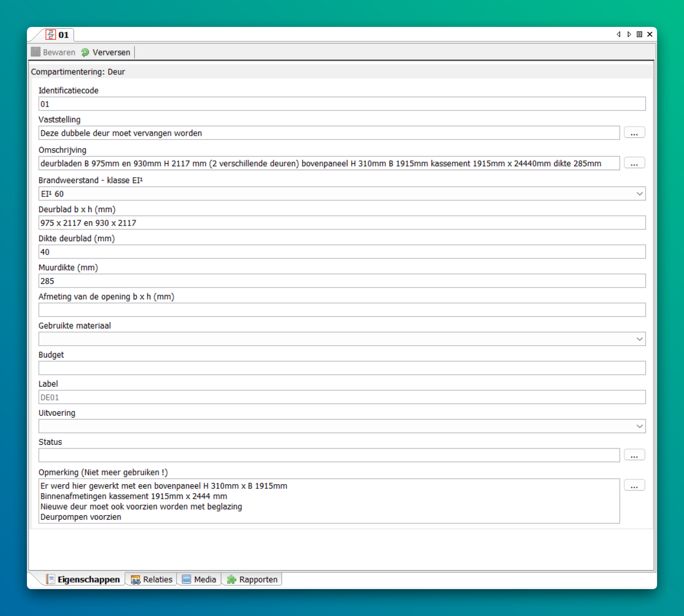Open the tab list icon

pos(639,34)
